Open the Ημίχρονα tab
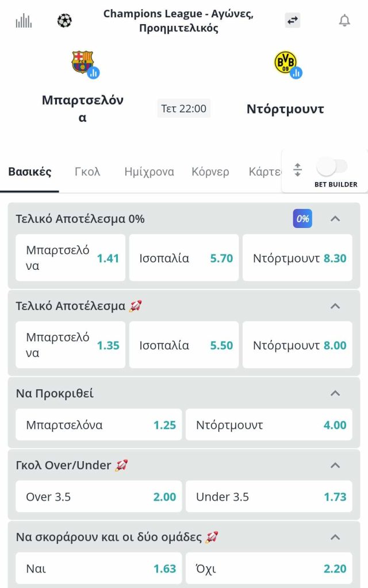This screenshot has height=588, width=368. tap(149, 172)
